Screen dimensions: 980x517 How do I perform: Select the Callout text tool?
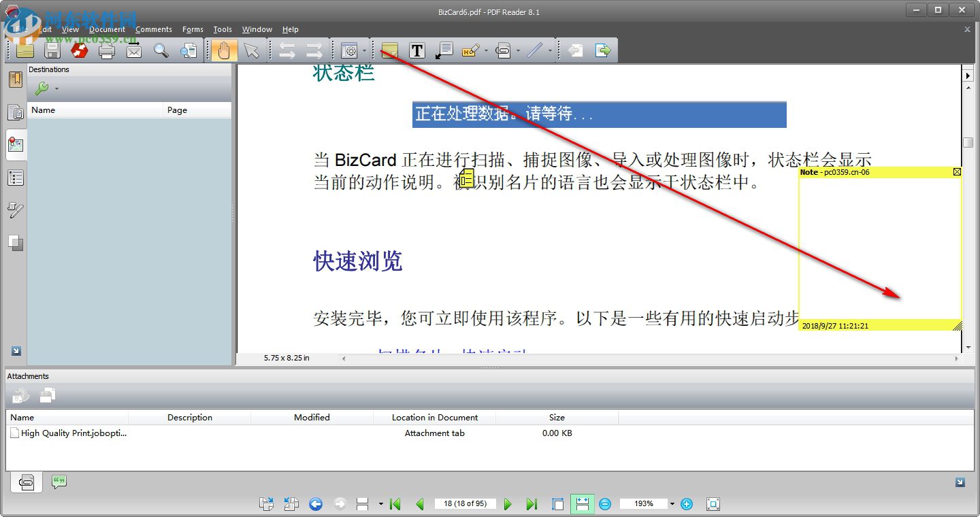[x=444, y=50]
